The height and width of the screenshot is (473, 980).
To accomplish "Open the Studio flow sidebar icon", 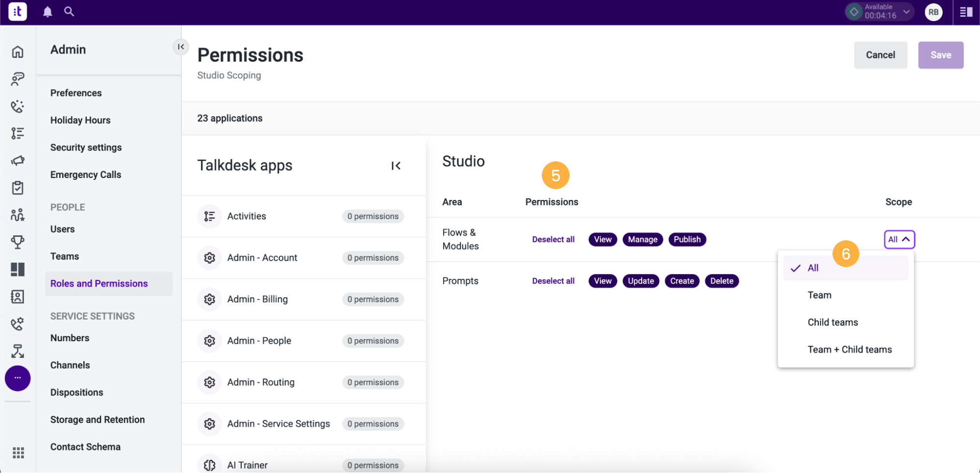I will [x=18, y=351].
